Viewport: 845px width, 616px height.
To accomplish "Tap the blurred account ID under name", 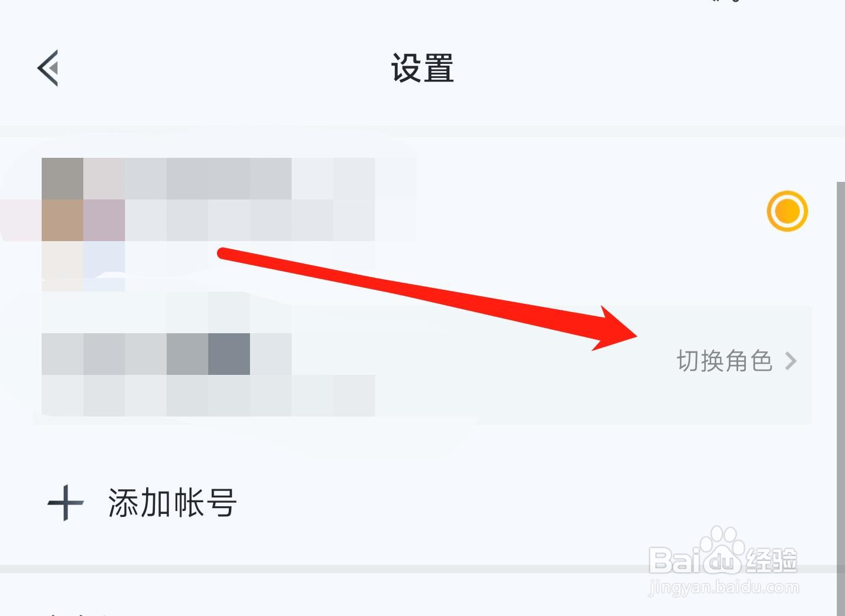I will 250,220.
